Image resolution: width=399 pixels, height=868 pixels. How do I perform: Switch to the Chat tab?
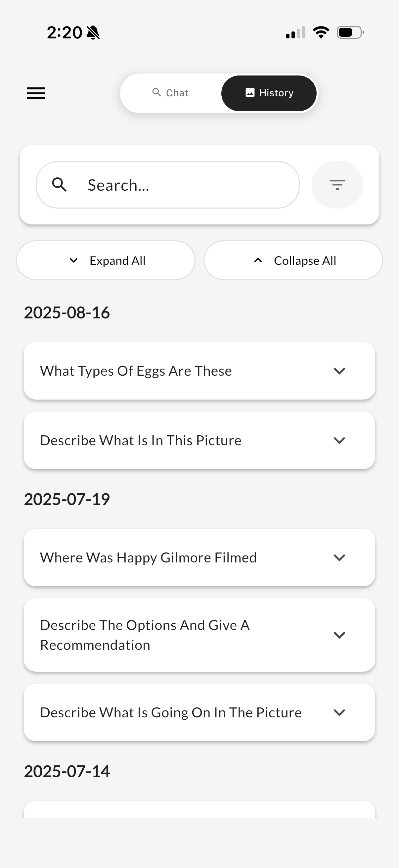170,93
